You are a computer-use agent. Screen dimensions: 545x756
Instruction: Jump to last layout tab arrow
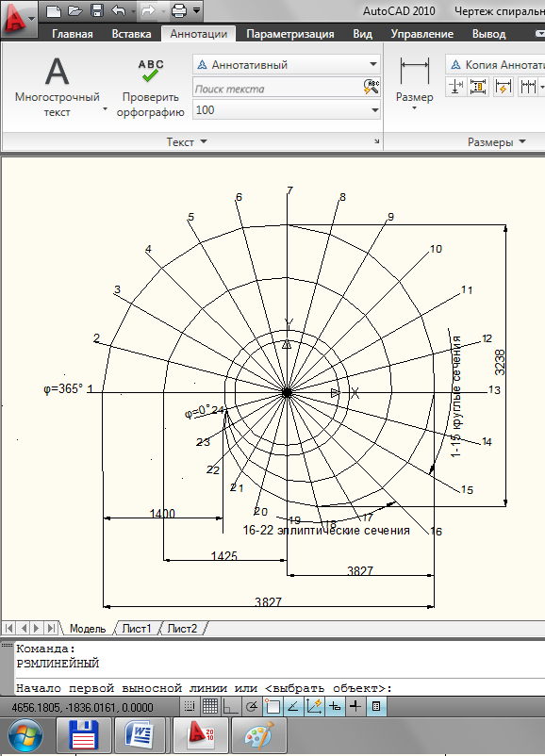click(x=50, y=628)
